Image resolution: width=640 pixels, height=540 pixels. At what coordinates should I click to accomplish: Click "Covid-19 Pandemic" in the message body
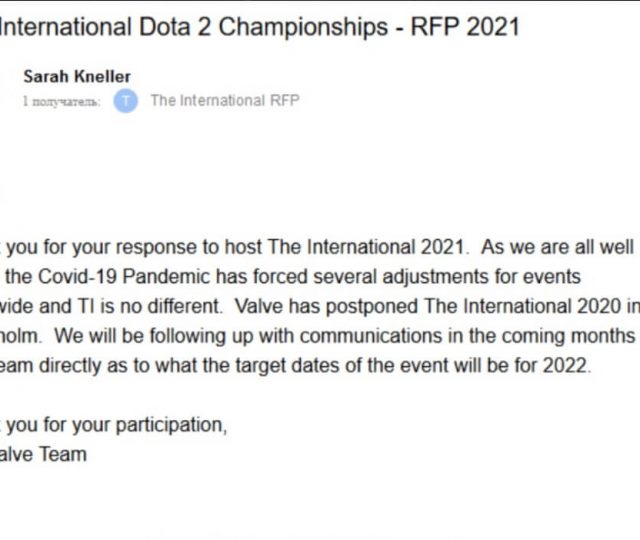tap(150, 273)
